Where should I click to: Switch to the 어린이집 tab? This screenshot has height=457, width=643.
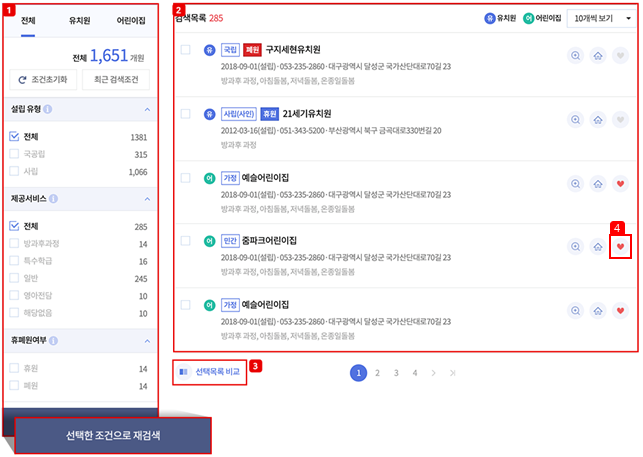(x=131, y=21)
